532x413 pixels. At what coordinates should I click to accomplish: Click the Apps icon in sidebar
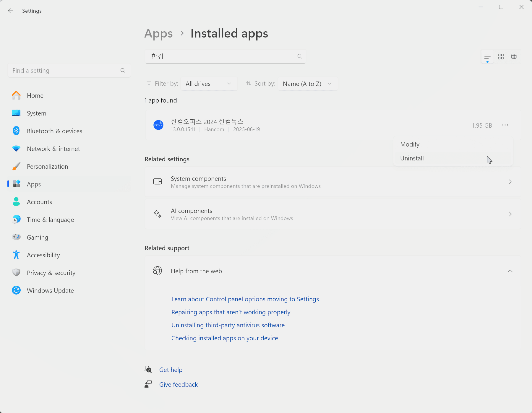pyautogui.click(x=16, y=184)
